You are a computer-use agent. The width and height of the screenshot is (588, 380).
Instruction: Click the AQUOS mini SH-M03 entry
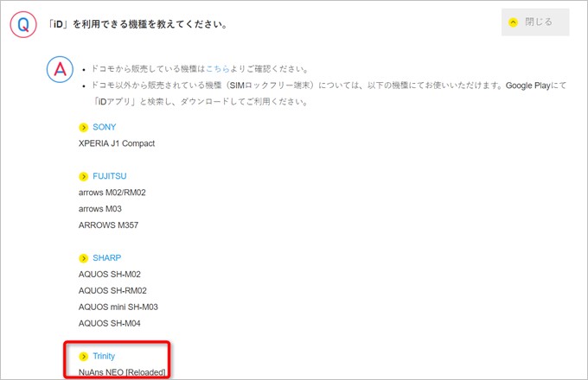click(x=118, y=307)
